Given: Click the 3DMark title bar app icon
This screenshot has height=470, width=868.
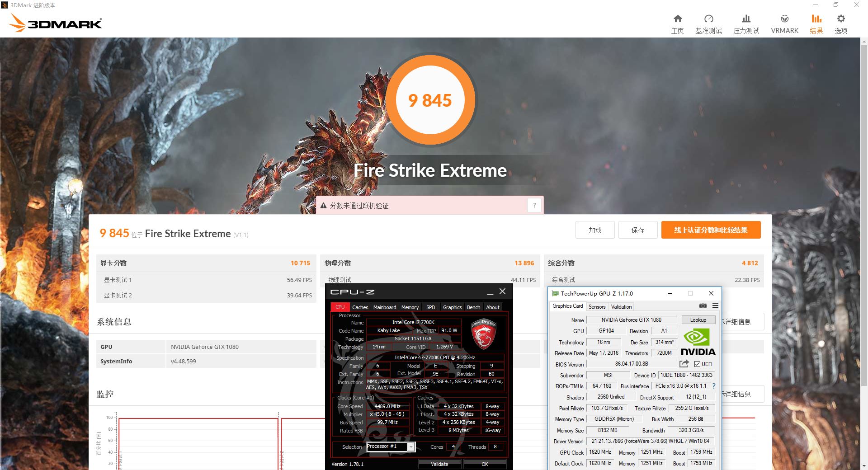Looking at the screenshot, I should click(5, 5).
